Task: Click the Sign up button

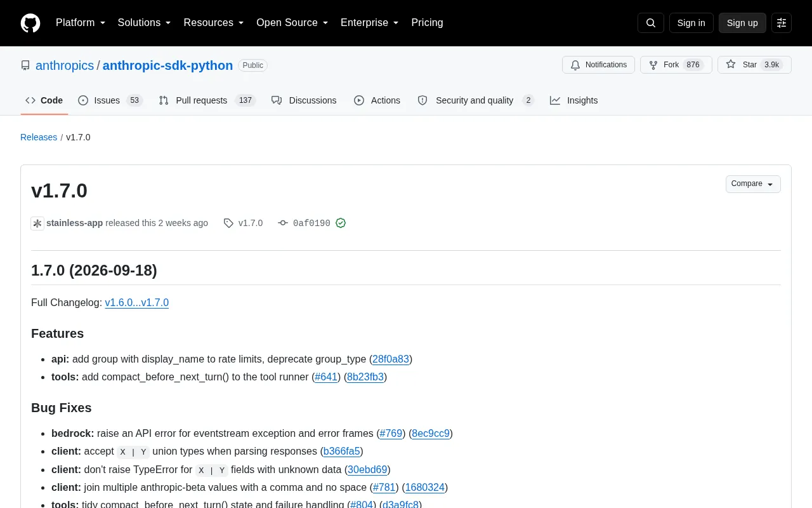Action: coord(742,23)
